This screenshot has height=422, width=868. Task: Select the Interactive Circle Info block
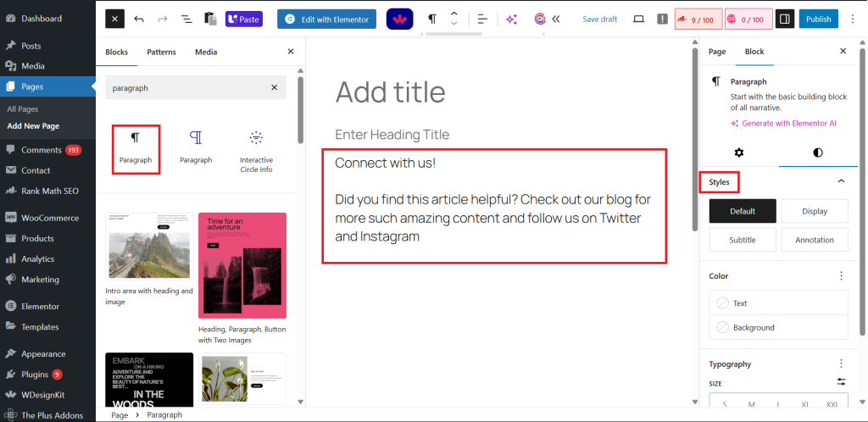[256, 151]
